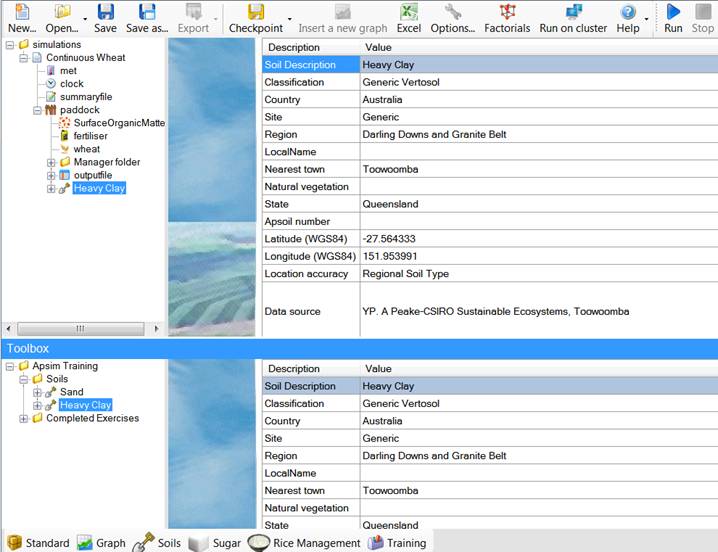Open a file with the Open icon
The image size is (718, 552).
click(62, 12)
